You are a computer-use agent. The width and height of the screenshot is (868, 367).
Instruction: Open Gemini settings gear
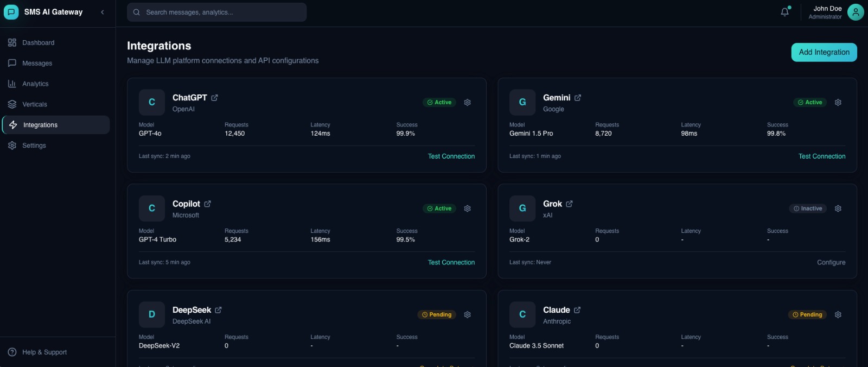tap(838, 103)
